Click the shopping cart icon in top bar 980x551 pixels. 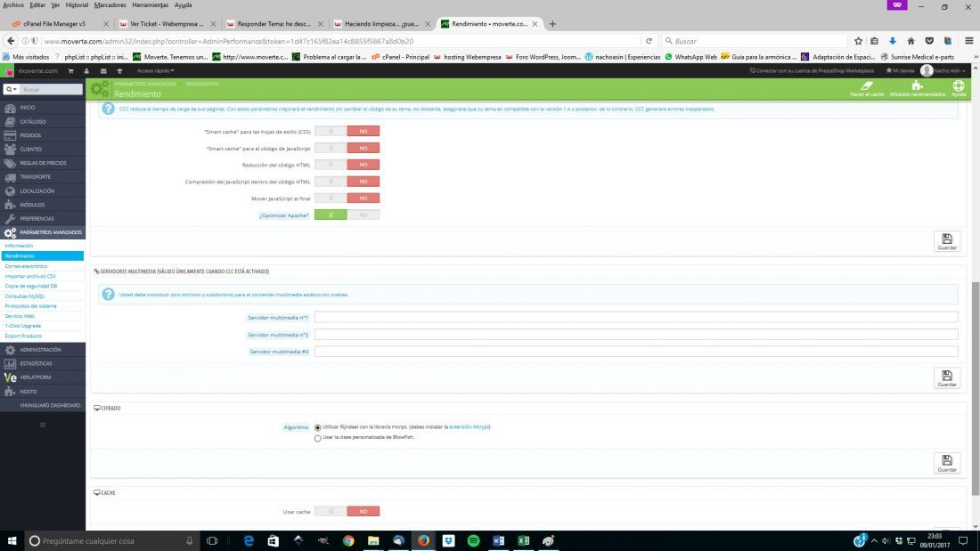[70, 71]
